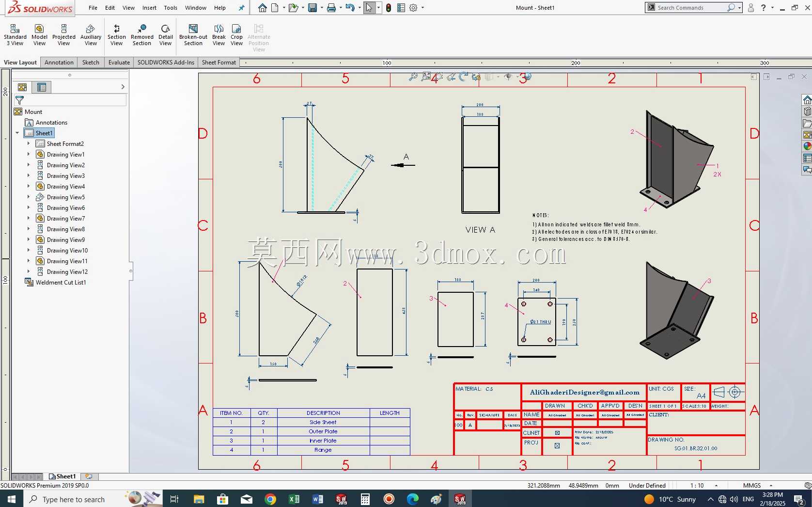Expand the Drawing View1 node
This screenshot has width=812, height=507.
click(28, 154)
